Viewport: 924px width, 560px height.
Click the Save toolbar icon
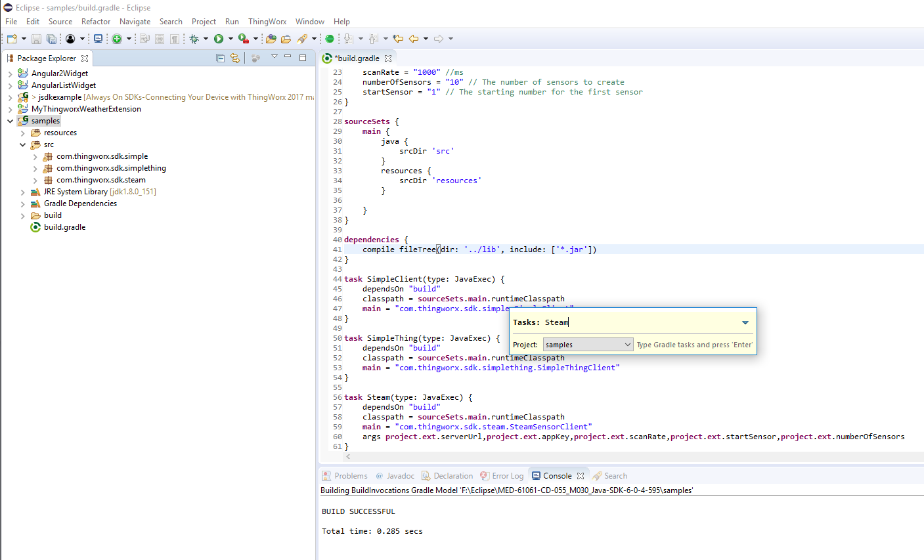36,38
